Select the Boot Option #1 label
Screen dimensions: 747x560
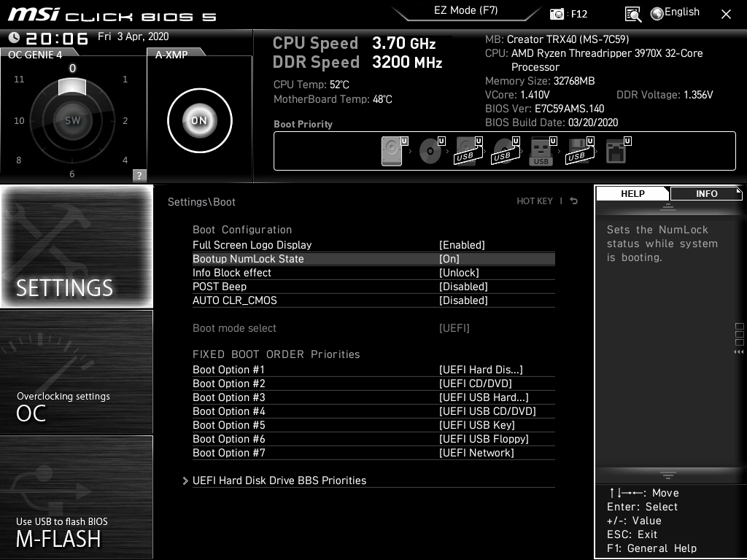(228, 370)
